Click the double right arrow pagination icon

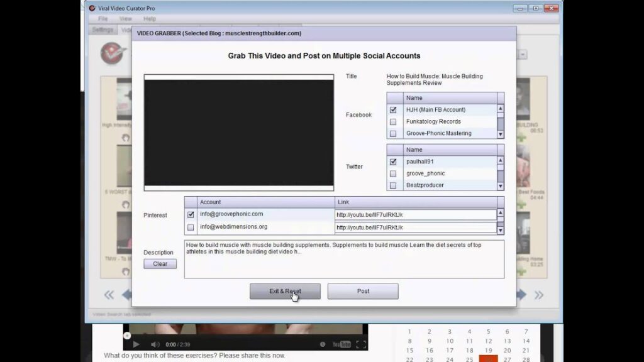[x=539, y=295]
